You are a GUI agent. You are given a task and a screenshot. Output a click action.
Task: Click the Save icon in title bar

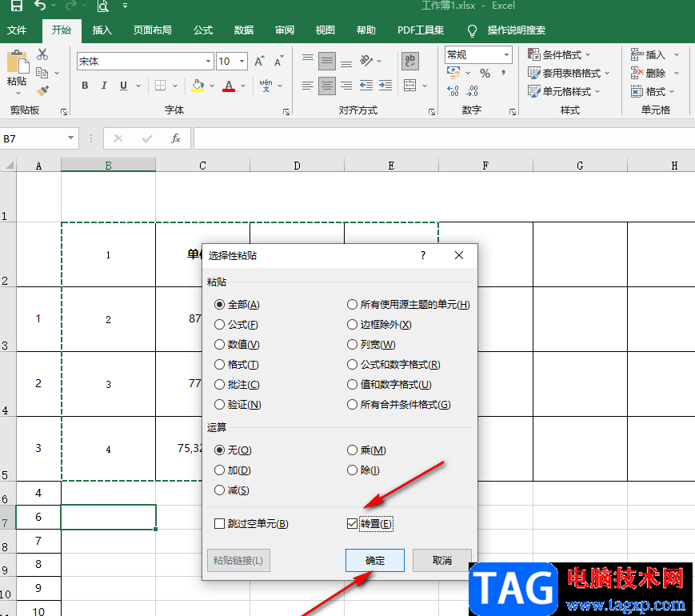coord(17,6)
